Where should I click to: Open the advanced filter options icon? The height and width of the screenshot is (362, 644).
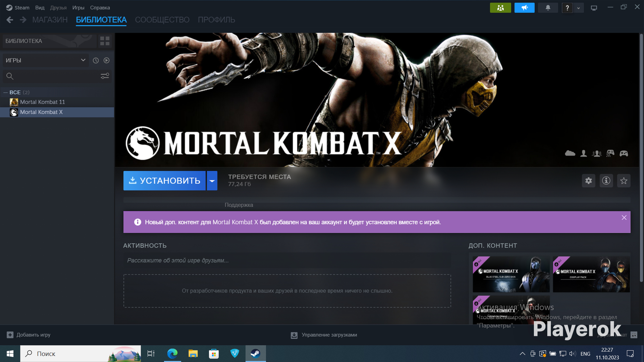105,76
